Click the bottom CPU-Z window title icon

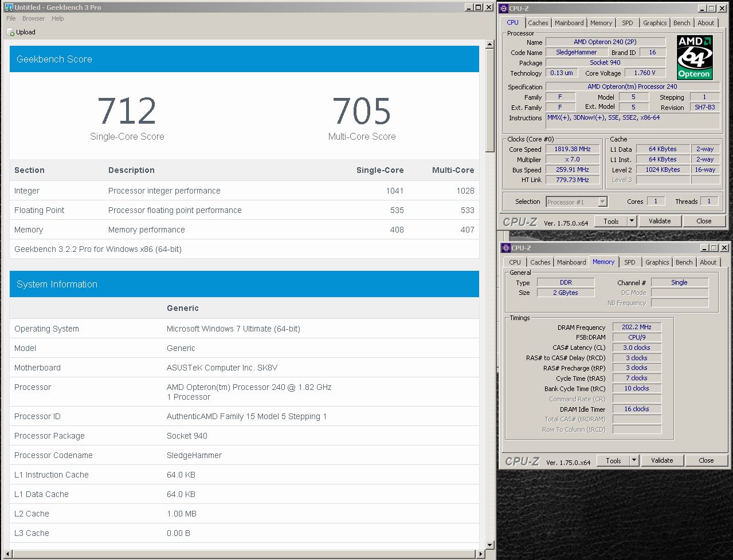pyautogui.click(x=506, y=248)
